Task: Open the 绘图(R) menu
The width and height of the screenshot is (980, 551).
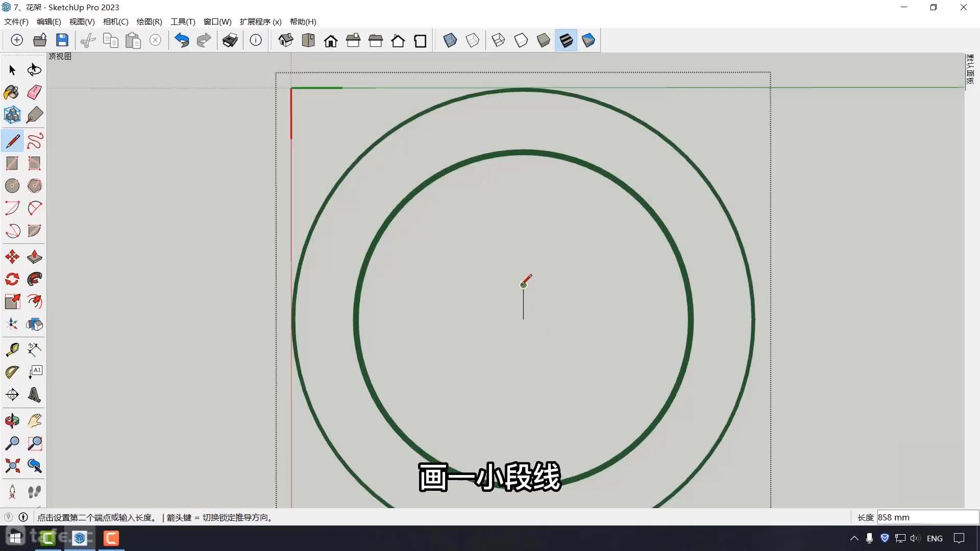Action: point(150,22)
